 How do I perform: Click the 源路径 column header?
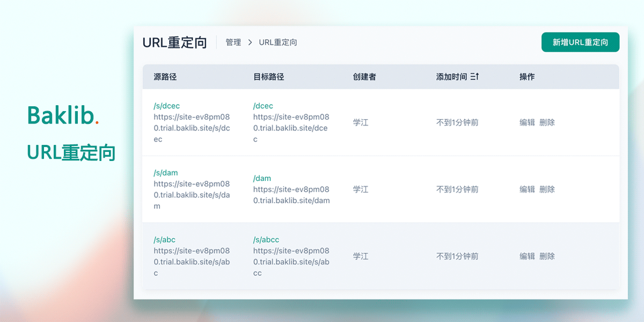(165, 77)
